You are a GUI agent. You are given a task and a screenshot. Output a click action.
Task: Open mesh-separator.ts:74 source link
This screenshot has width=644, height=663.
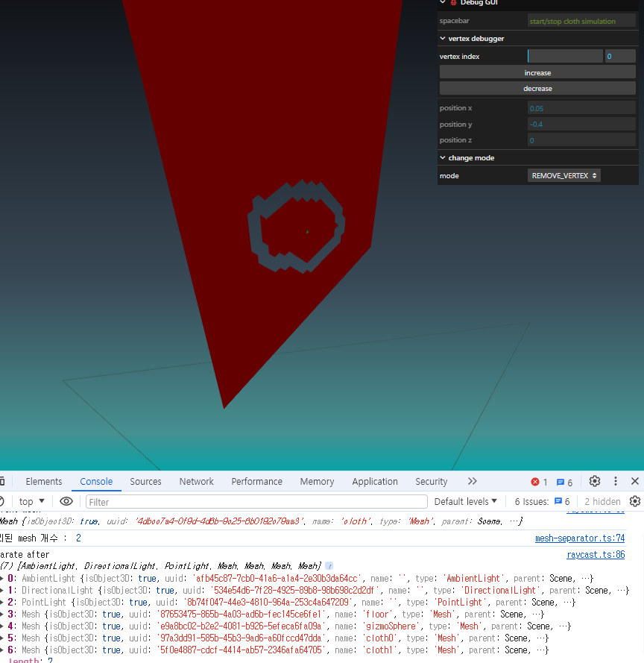(x=580, y=538)
